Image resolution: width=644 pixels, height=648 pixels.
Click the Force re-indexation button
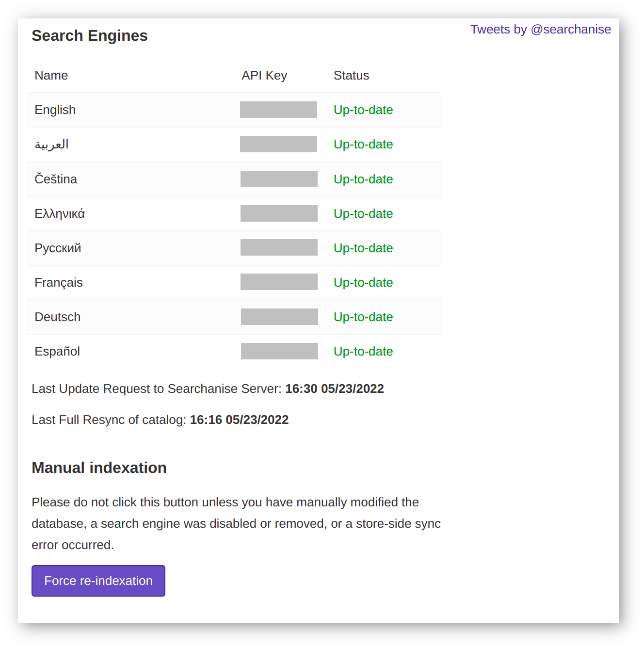[x=98, y=581]
